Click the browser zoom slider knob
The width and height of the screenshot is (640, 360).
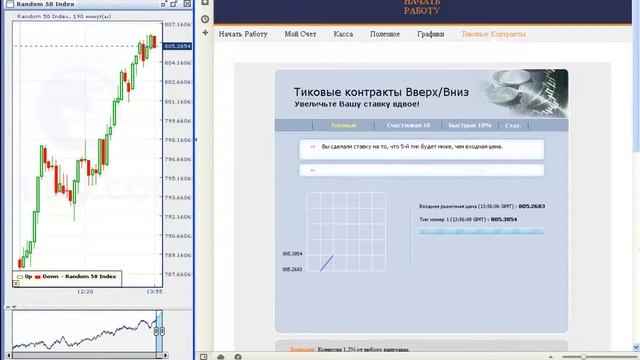(x=583, y=357)
